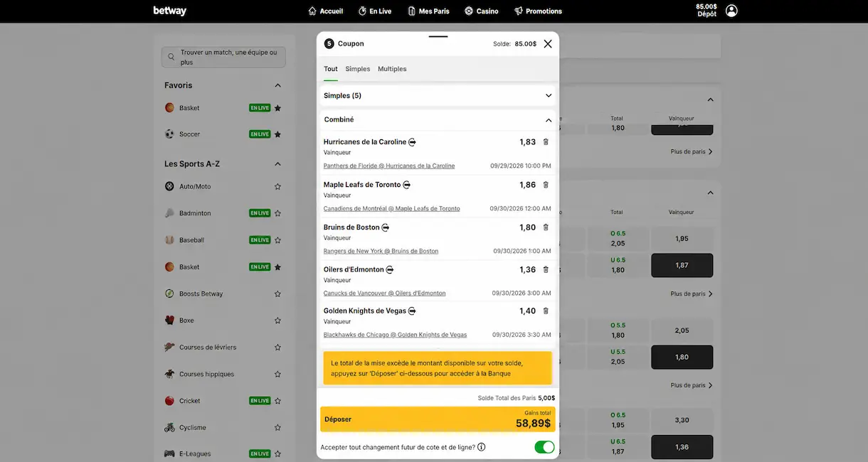
Task: Favorite Auto/Moto with its star
Action: [x=277, y=186]
